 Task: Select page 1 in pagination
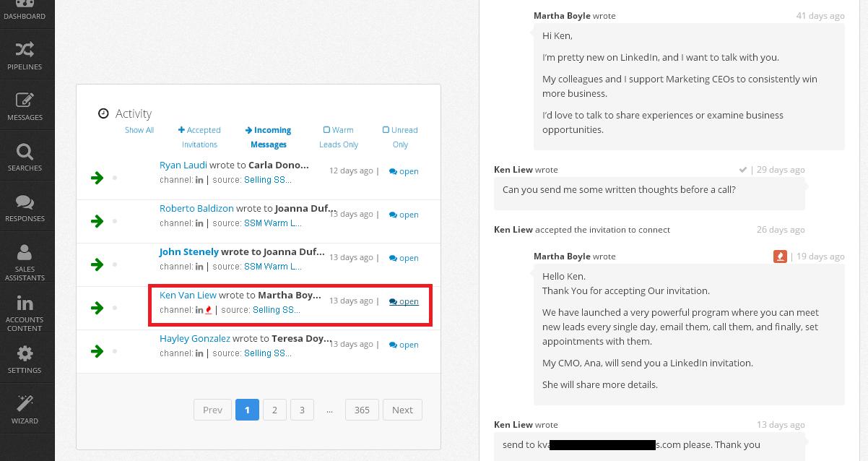tap(247, 410)
